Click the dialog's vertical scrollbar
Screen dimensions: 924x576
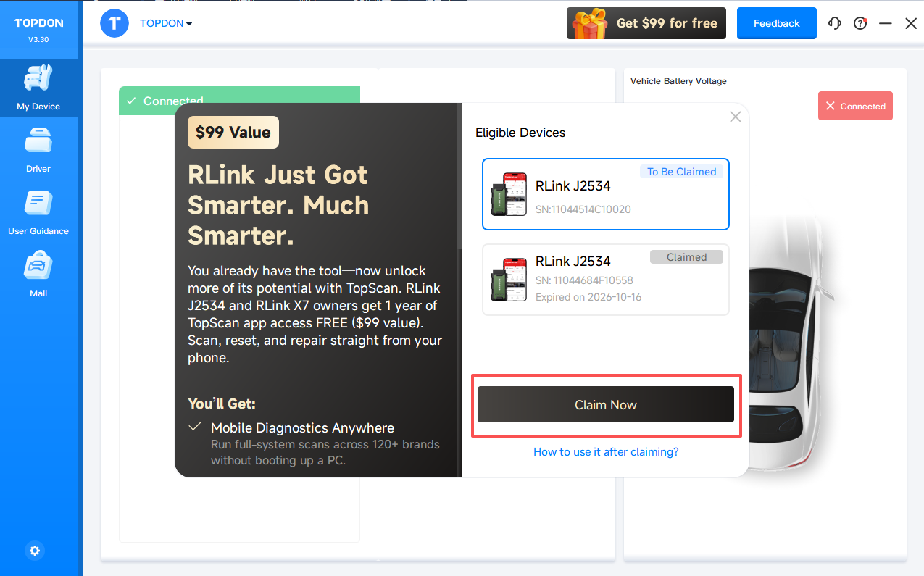(459, 181)
